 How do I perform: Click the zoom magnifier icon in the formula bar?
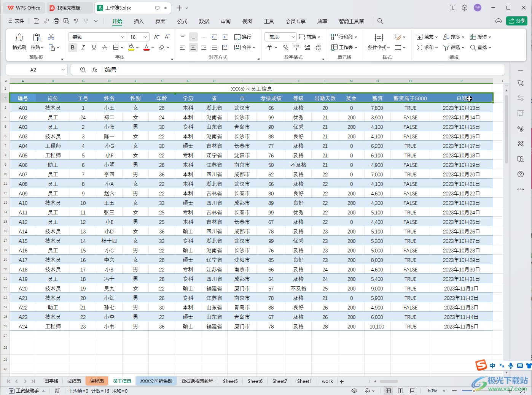coord(83,70)
